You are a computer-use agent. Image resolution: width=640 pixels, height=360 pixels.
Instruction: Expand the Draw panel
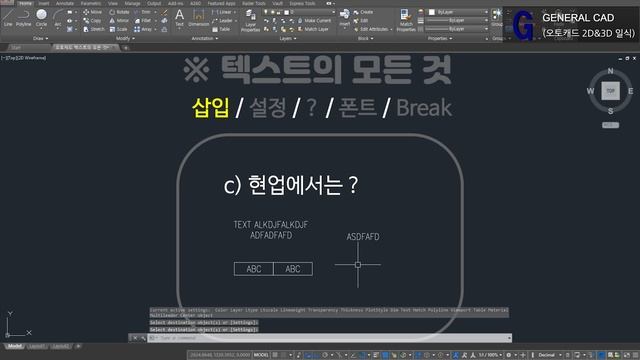(40, 38)
